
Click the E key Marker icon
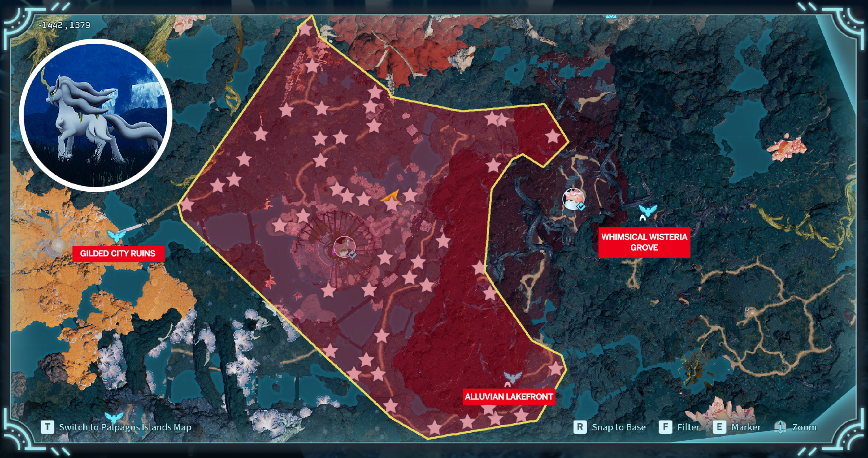(719, 427)
